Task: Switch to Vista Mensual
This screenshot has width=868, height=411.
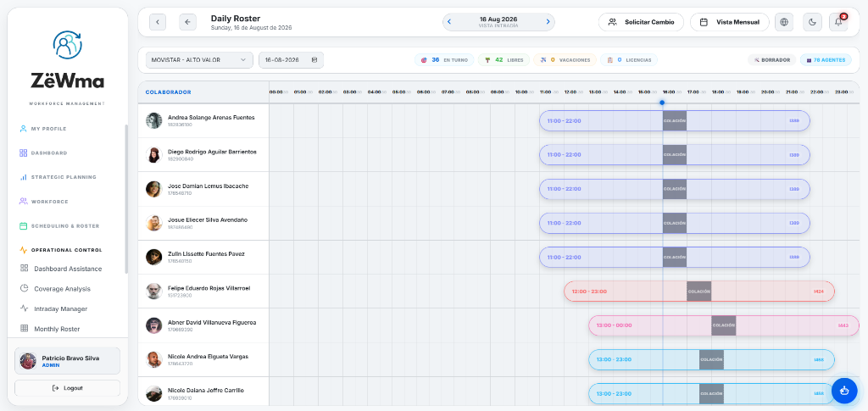Action: 730,22
